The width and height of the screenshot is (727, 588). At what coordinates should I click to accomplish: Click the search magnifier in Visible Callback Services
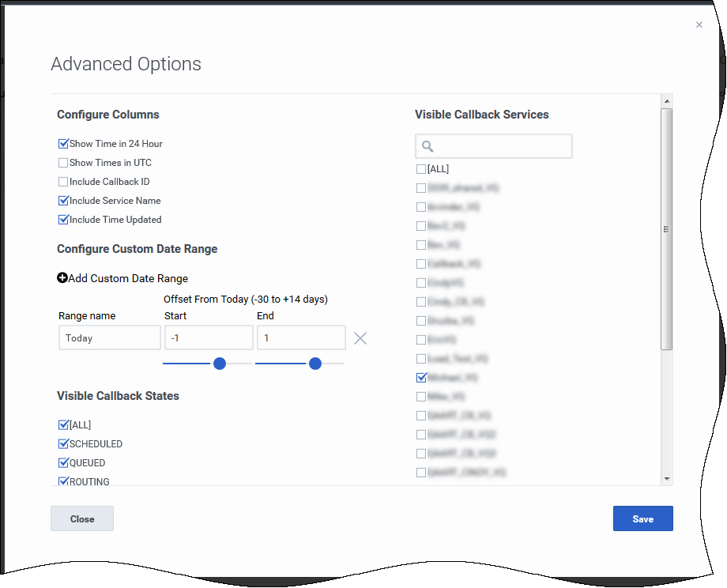tap(428, 146)
